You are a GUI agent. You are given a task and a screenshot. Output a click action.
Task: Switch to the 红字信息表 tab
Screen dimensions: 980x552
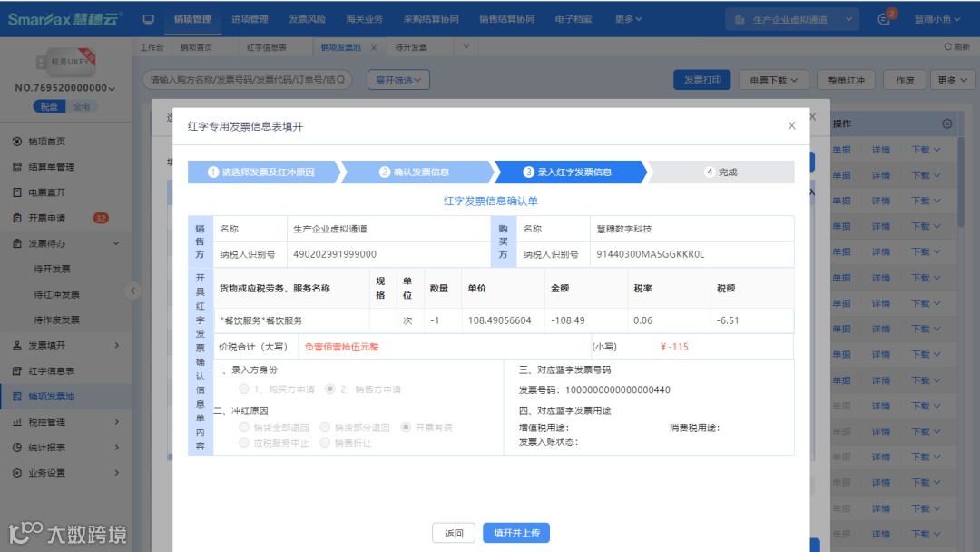click(266, 47)
